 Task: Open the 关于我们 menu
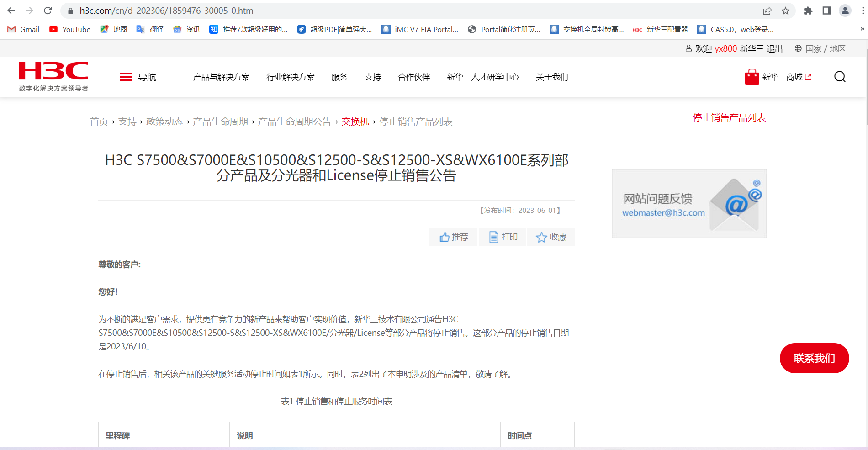click(x=552, y=77)
